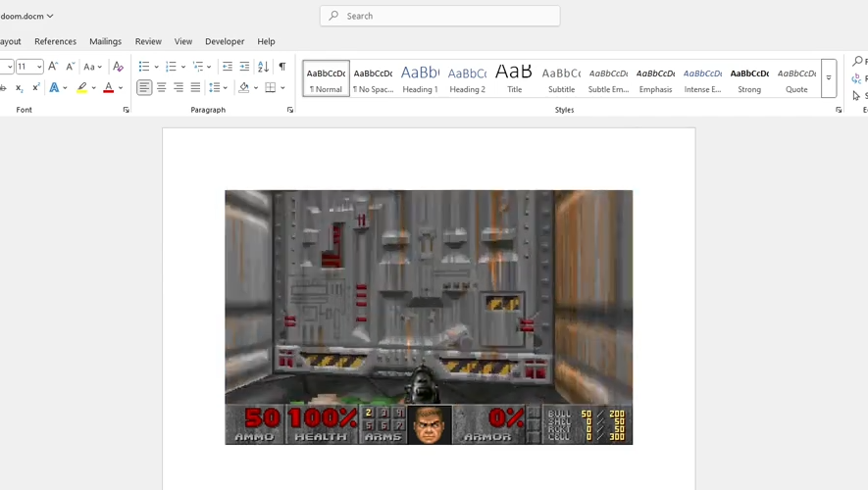Open Multilevel List dropdown arrow

(209, 67)
